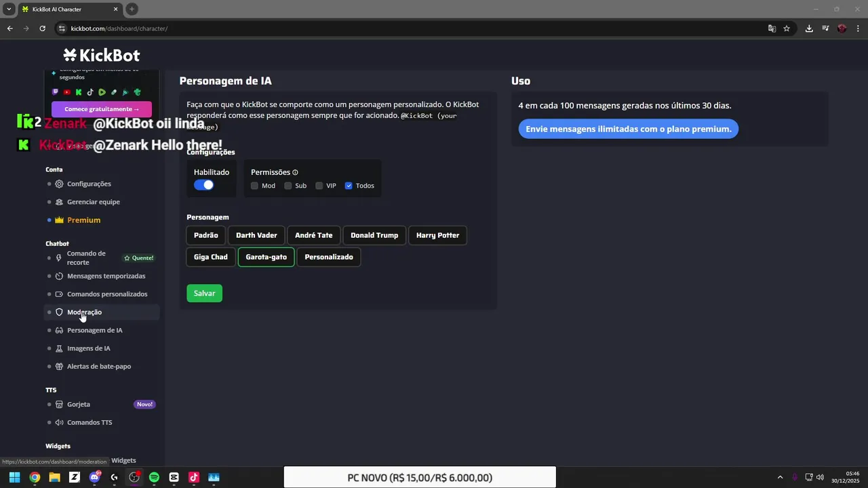This screenshot has height=488, width=868.
Task: Select the Harry Potter character
Action: click(438, 235)
